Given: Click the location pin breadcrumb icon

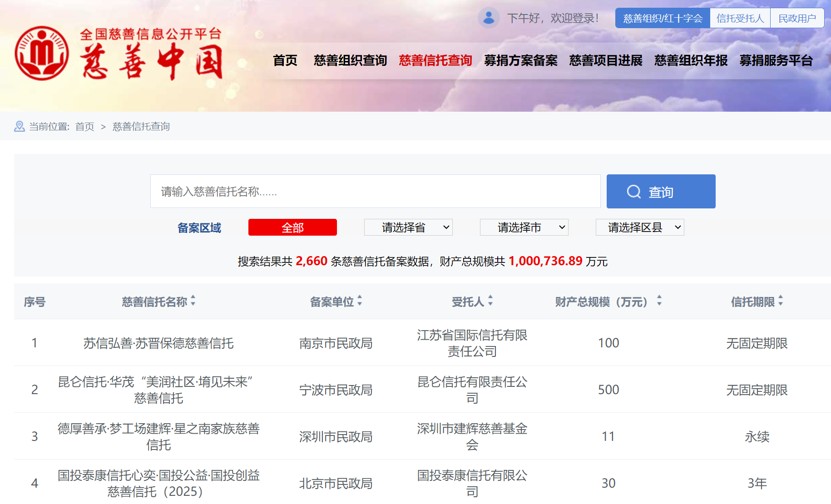Looking at the screenshot, I should pyautogui.click(x=20, y=126).
